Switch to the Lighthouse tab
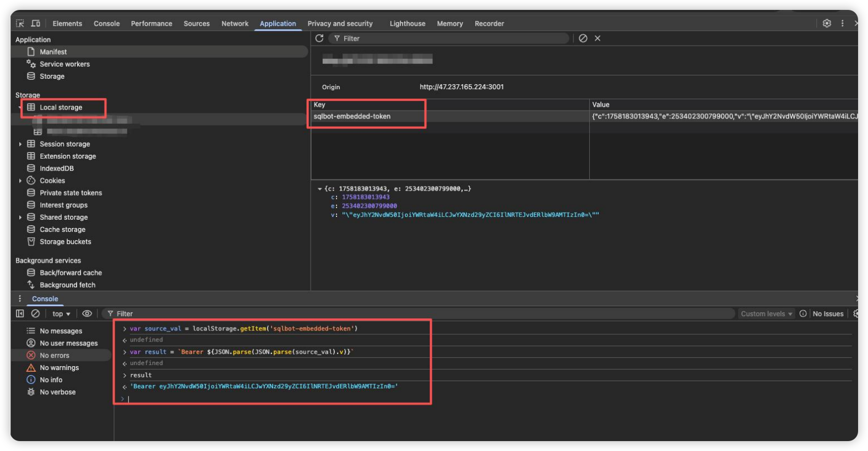The width and height of the screenshot is (868, 451). [x=407, y=24]
